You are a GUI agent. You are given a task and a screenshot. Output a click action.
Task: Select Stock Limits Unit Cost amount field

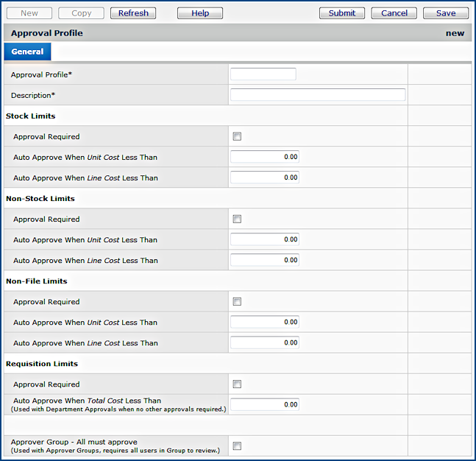click(264, 157)
